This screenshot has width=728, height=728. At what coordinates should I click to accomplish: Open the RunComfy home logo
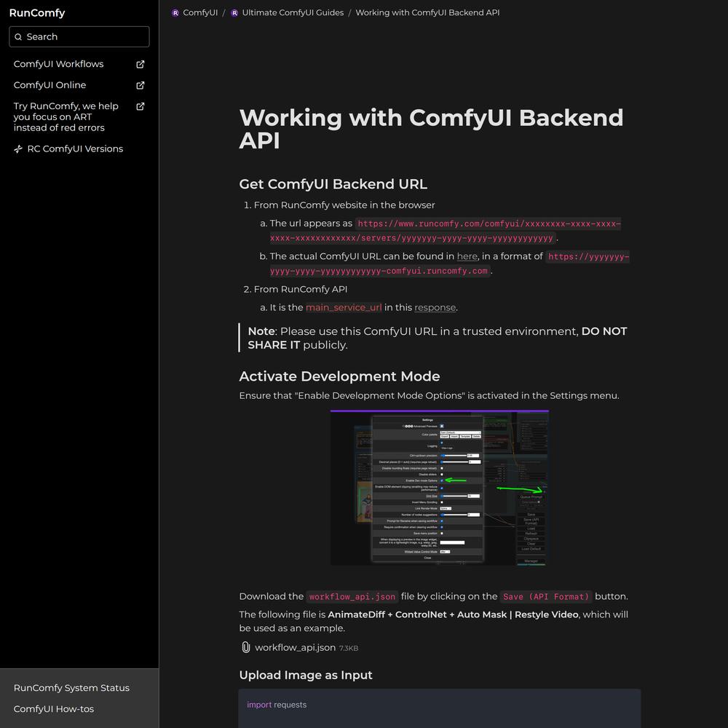(37, 13)
